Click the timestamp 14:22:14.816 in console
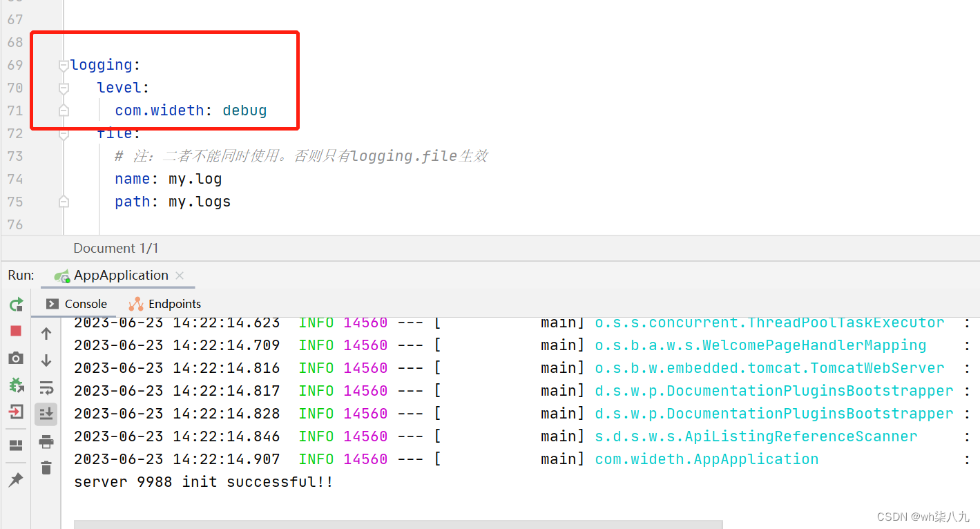This screenshot has width=980, height=529. pyautogui.click(x=227, y=368)
